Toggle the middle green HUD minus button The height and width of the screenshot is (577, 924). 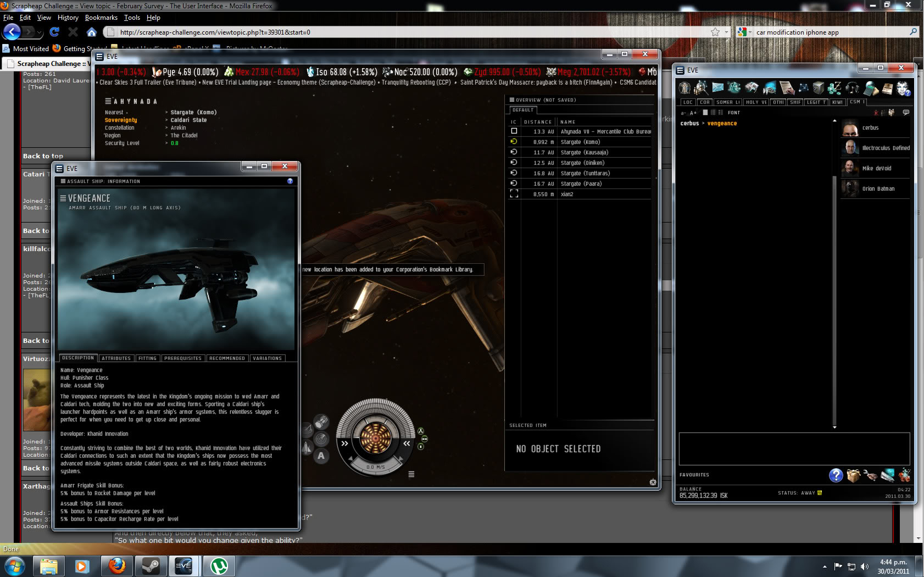[x=425, y=439]
